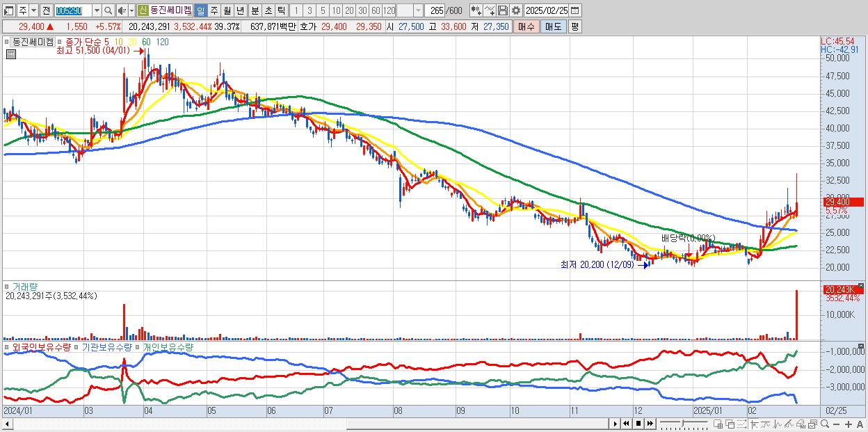The image size is (868, 432).
Task: Click the 265 candle count field
Action: 435,10
